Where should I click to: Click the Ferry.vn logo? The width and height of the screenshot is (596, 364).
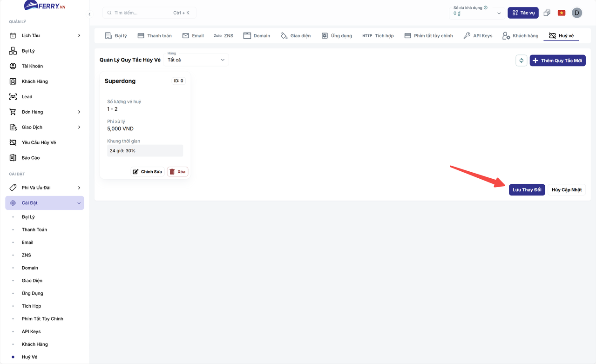pos(45,6)
